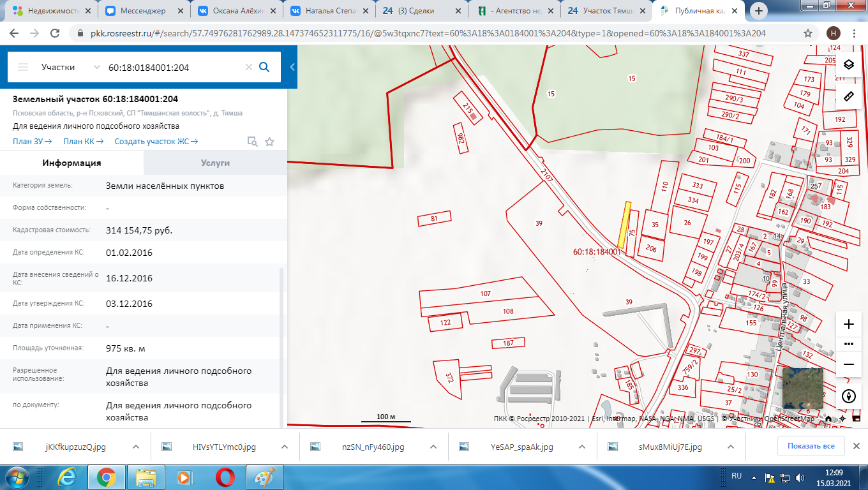Select the cadastral value 314 154,75 руб.
The width and height of the screenshot is (868, 490).
pyautogui.click(x=139, y=230)
